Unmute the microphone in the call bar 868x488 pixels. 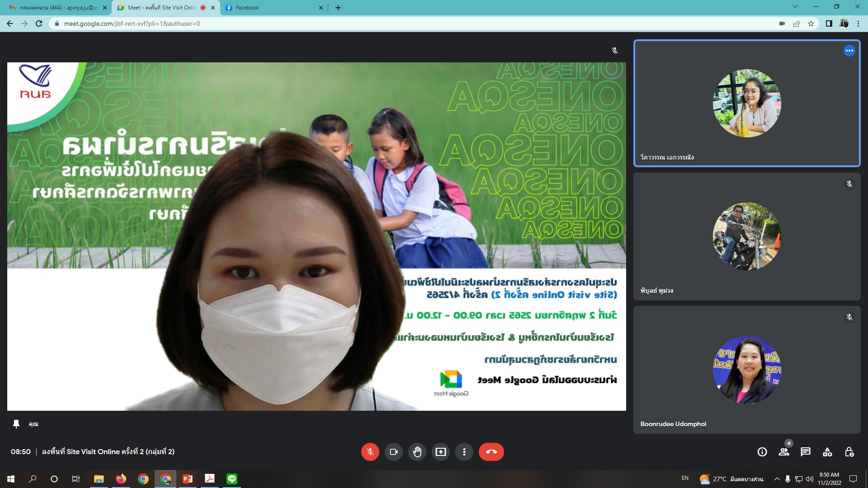click(370, 452)
